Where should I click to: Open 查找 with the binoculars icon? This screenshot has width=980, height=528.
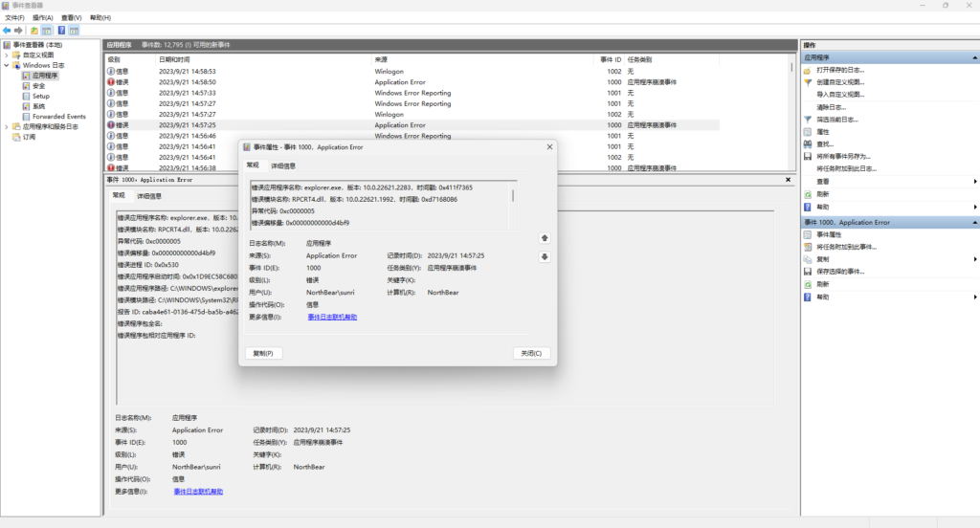click(x=808, y=144)
